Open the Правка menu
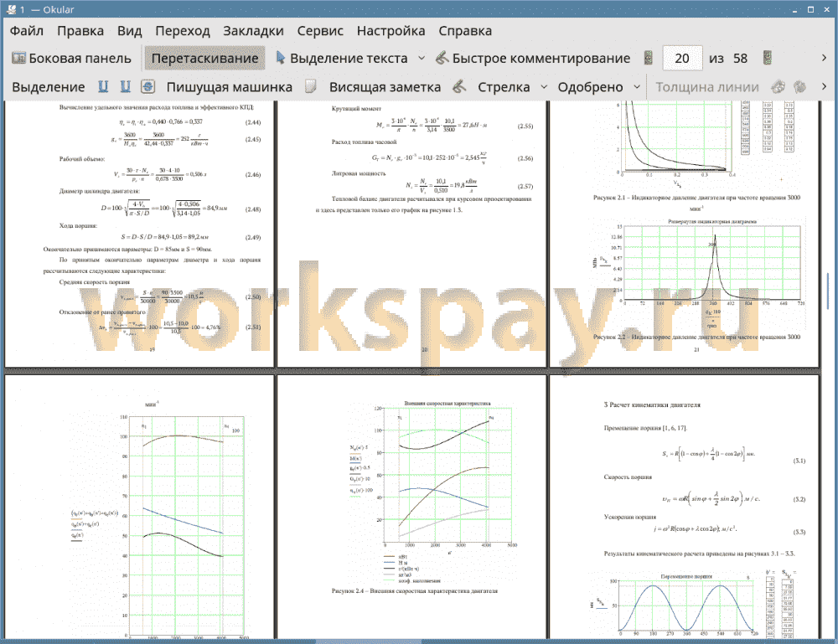The height and width of the screenshot is (644, 838). (x=80, y=31)
